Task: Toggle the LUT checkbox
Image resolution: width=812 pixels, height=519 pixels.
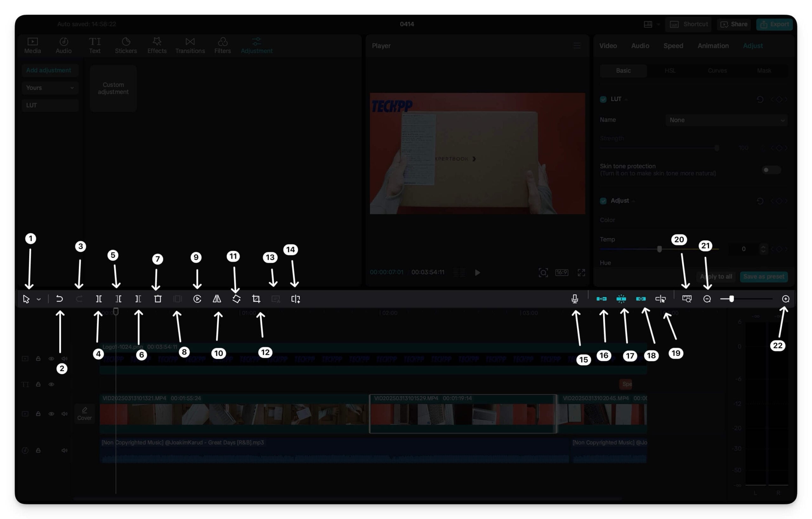Action: [x=603, y=99]
